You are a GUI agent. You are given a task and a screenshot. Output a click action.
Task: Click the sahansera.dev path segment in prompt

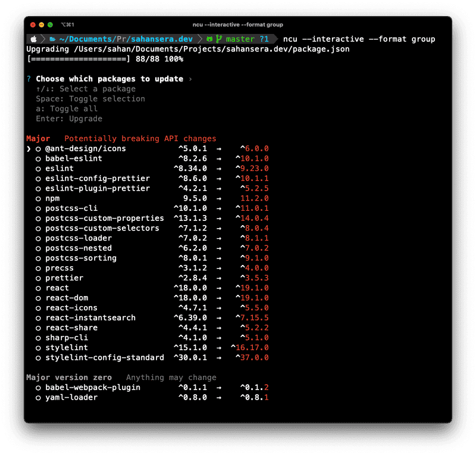tap(162, 39)
